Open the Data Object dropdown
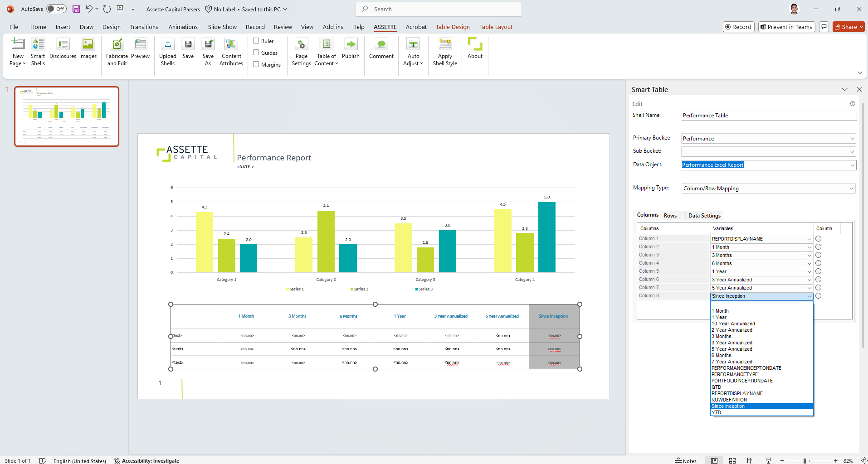868x464 pixels. point(852,165)
